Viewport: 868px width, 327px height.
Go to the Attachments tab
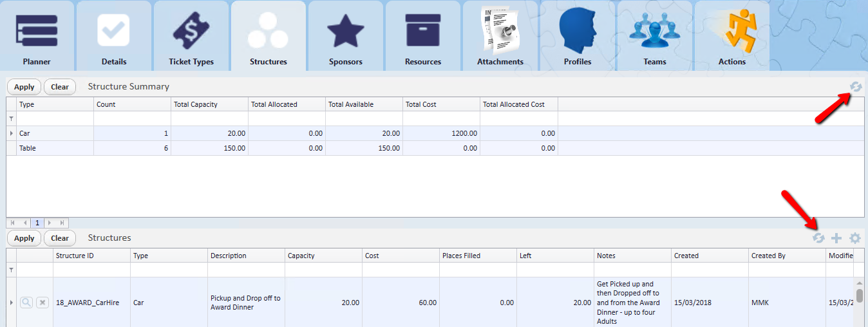[x=500, y=35]
